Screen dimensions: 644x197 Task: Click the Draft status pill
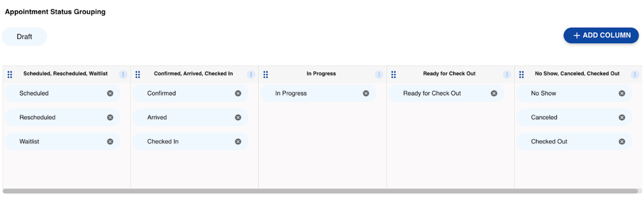(x=24, y=37)
